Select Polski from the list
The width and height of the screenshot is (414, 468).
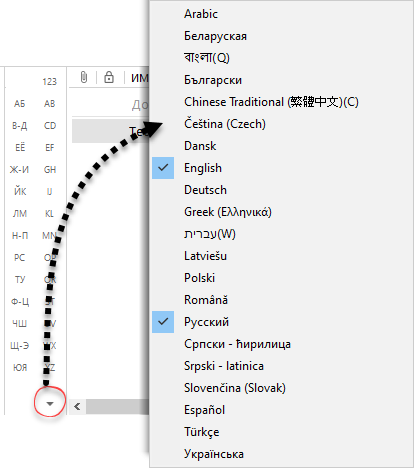pyautogui.click(x=282, y=278)
